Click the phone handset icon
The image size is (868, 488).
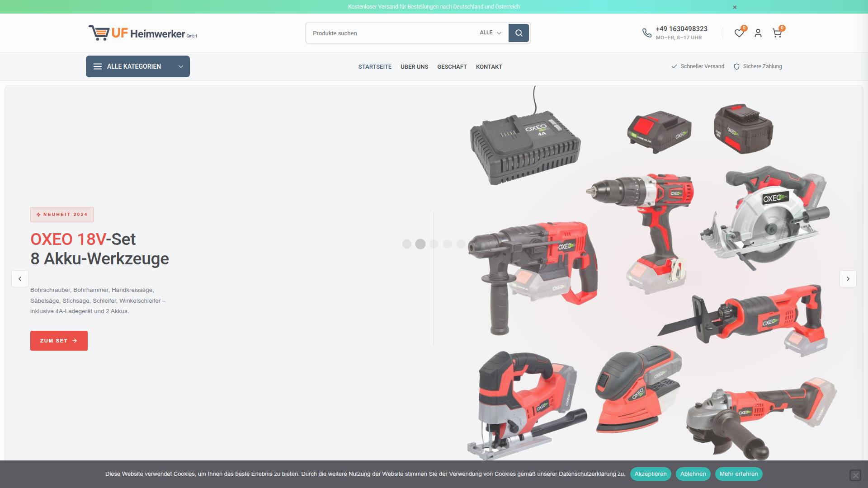click(647, 33)
